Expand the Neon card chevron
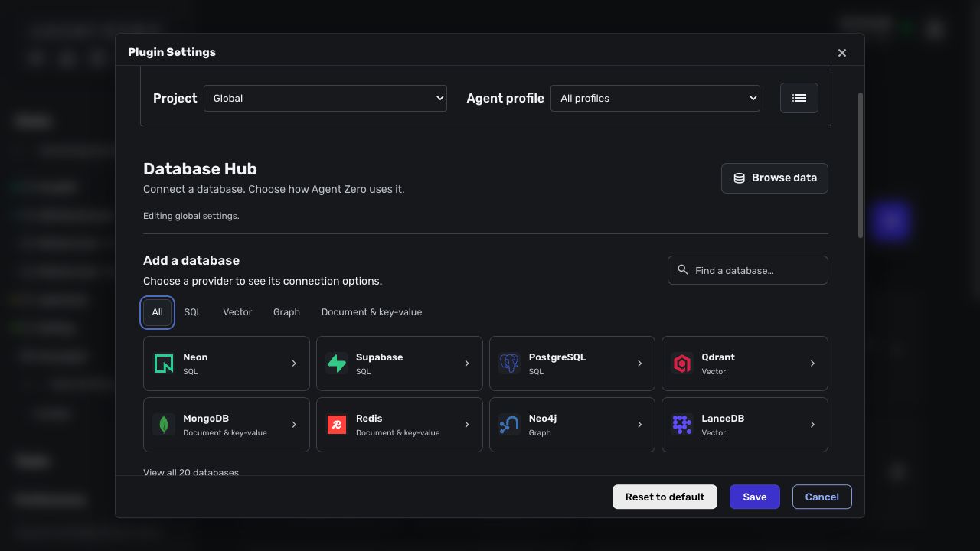Image resolution: width=980 pixels, height=551 pixels. (x=294, y=364)
